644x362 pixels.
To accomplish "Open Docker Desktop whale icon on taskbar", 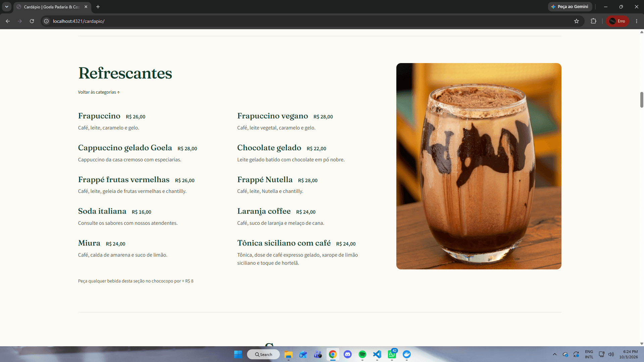I will tap(407, 354).
